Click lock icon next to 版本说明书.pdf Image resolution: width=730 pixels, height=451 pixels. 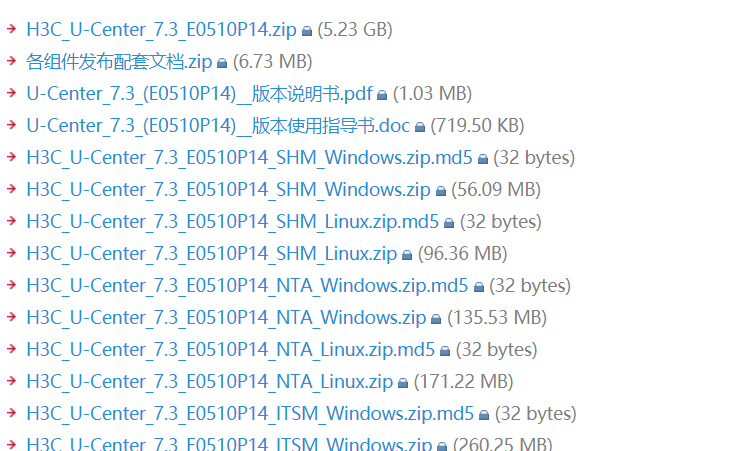(x=382, y=95)
